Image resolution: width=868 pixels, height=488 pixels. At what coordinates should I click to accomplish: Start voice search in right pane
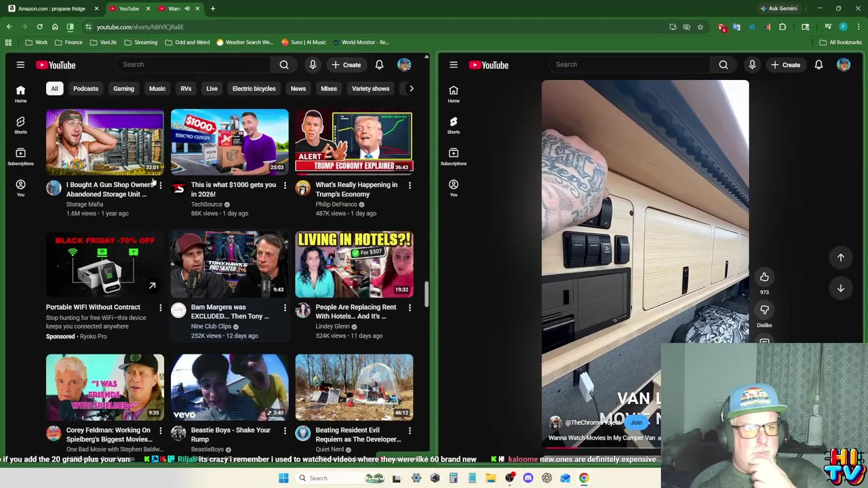click(752, 65)
